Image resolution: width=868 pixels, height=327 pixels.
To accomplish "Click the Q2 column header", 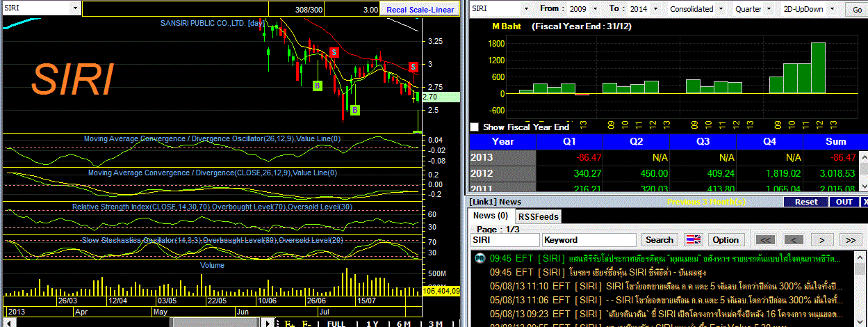I will point(637,141).
